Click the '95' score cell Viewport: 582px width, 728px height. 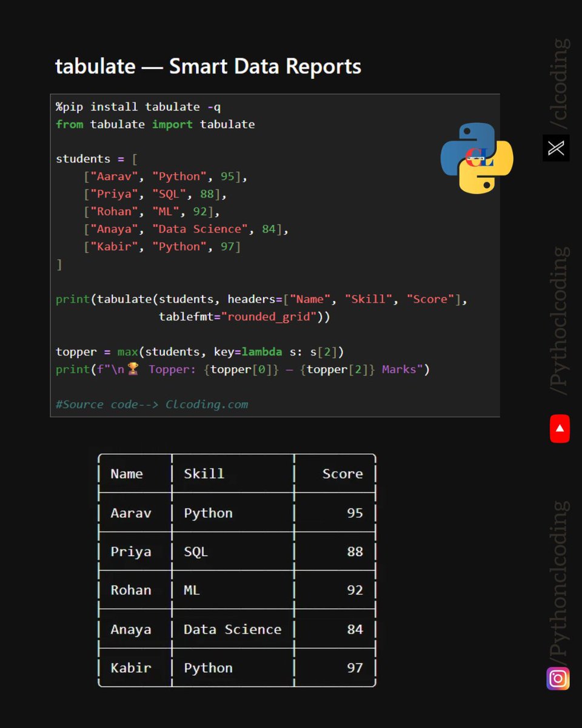pos(355,513)
